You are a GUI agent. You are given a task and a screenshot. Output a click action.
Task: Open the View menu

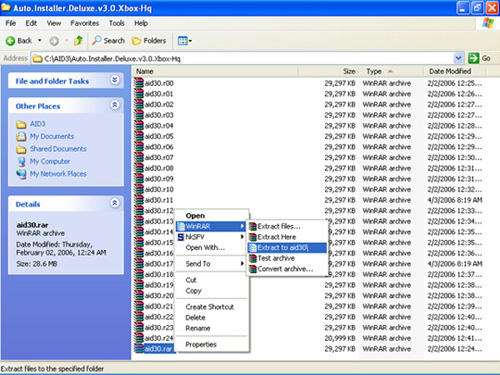tap(54, 23)
